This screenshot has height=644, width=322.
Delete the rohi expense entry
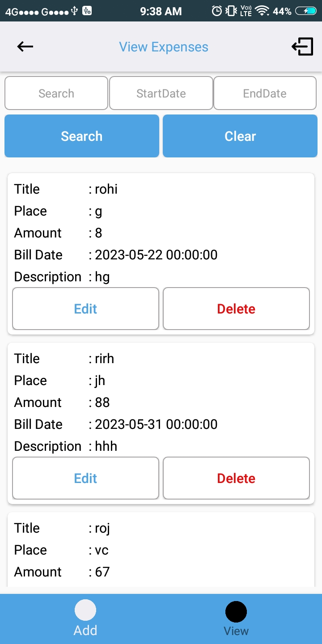pyautogui.click(x=236, y=309)
